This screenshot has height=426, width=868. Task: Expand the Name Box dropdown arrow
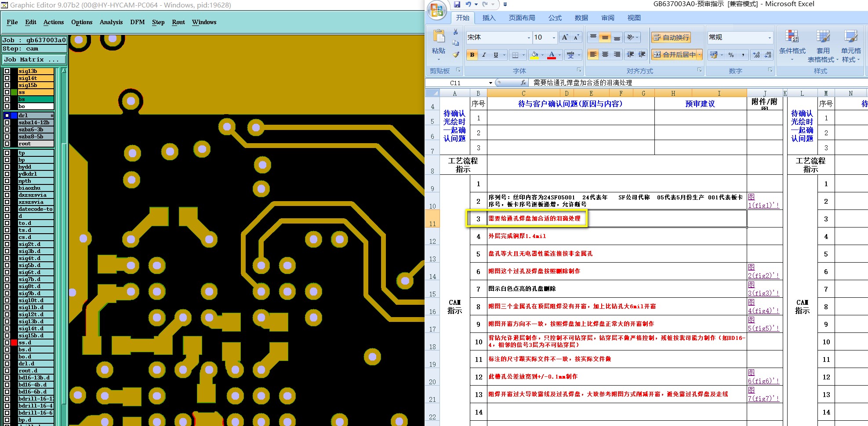490,83
